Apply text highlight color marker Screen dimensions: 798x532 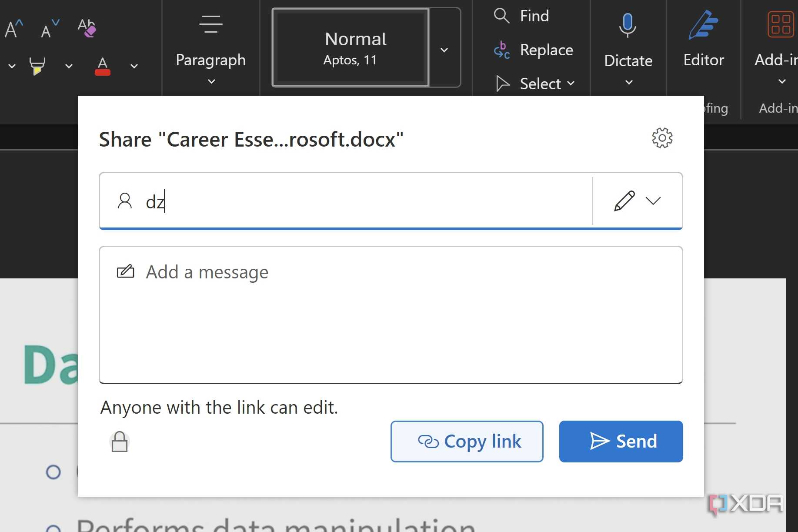point(37,66)
